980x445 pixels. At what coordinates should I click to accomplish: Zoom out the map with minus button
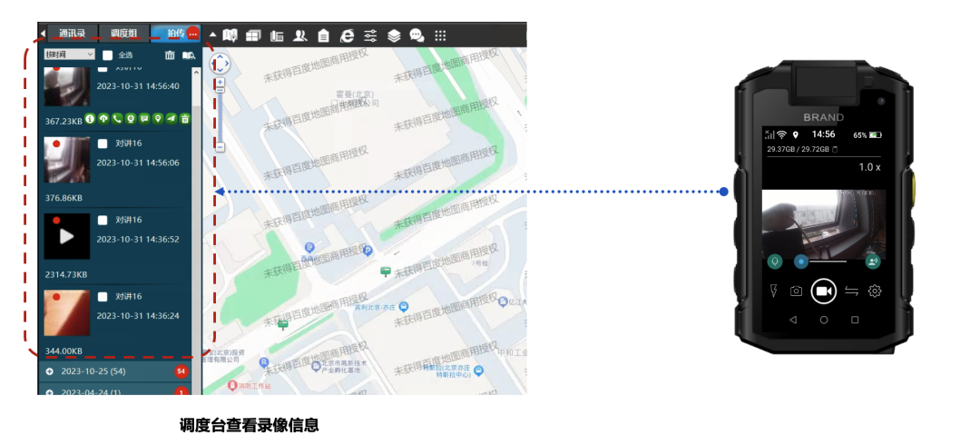[220, 147]
